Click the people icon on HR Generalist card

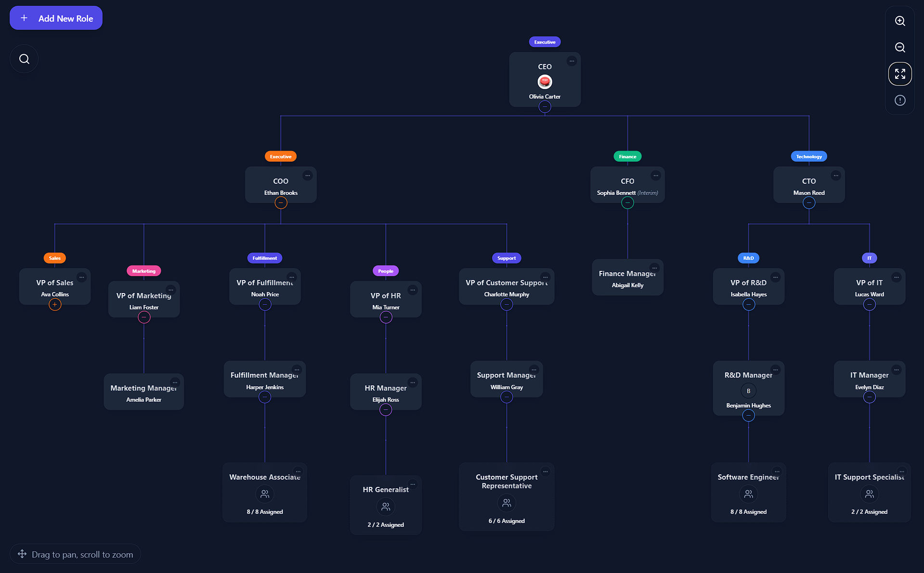point(385,507)
